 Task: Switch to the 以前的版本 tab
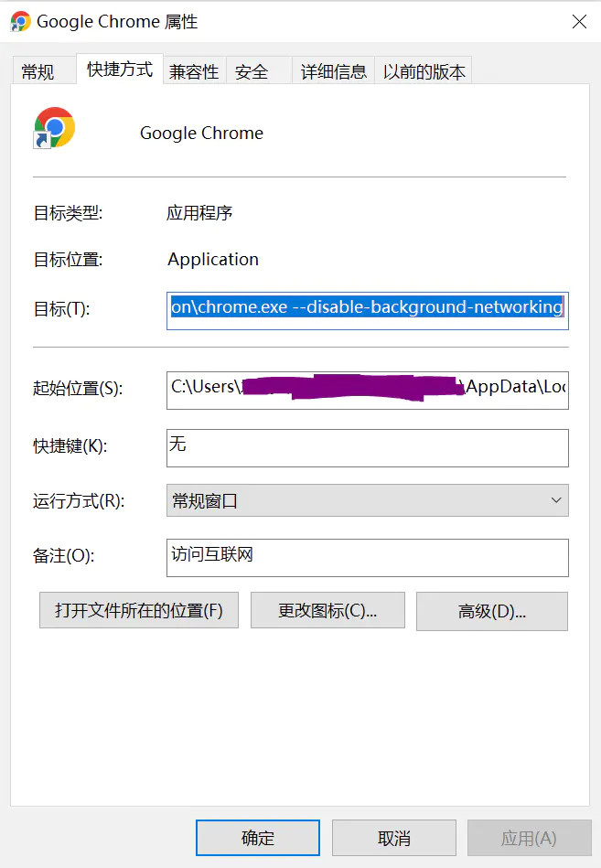pos(424,71)
